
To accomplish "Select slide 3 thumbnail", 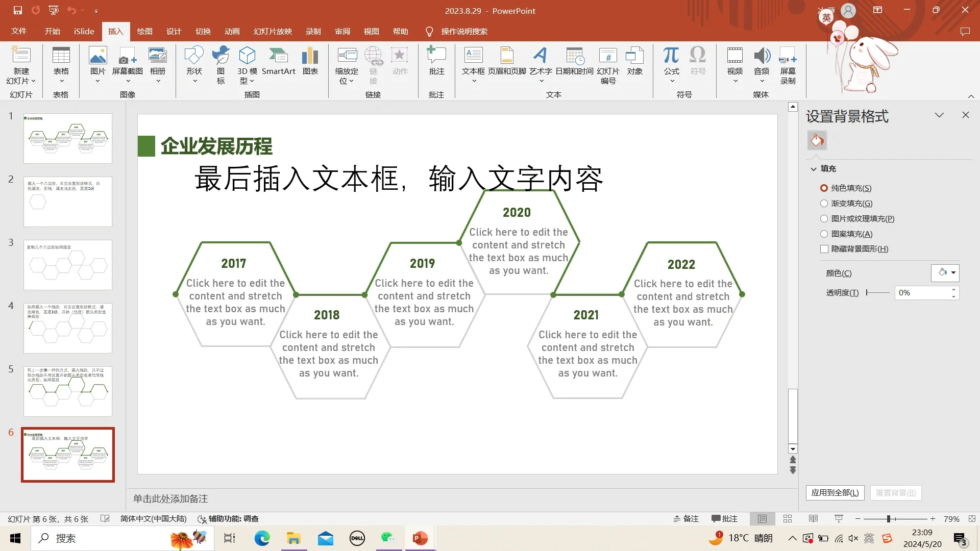I will click(x=67, y=265).
